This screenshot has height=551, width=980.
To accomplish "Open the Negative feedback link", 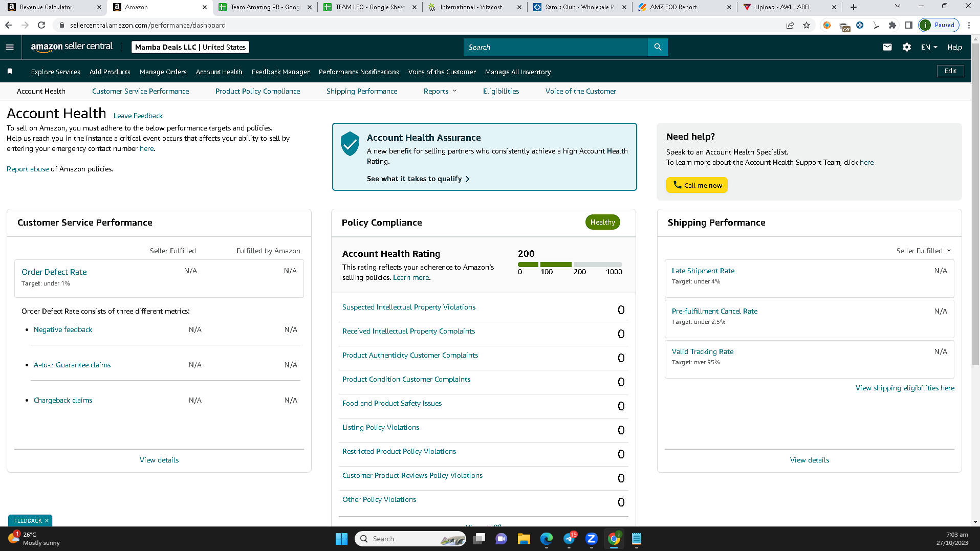I will (x=63, y=329).
